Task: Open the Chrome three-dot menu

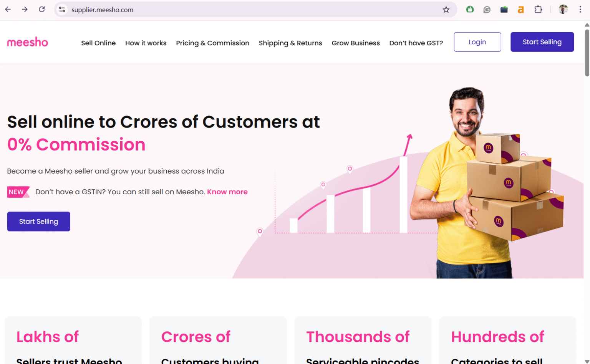Action: [x=580, y=10]
